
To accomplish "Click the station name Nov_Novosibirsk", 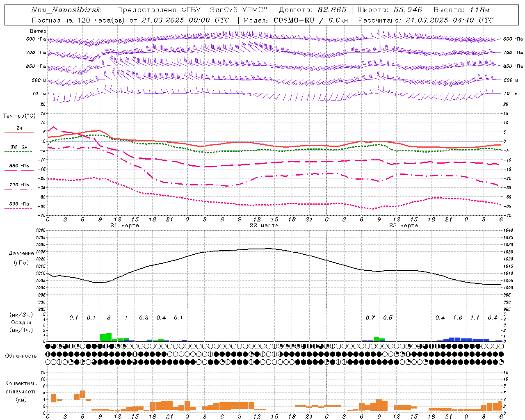I will pyautogui.click(x=66, y=10).
